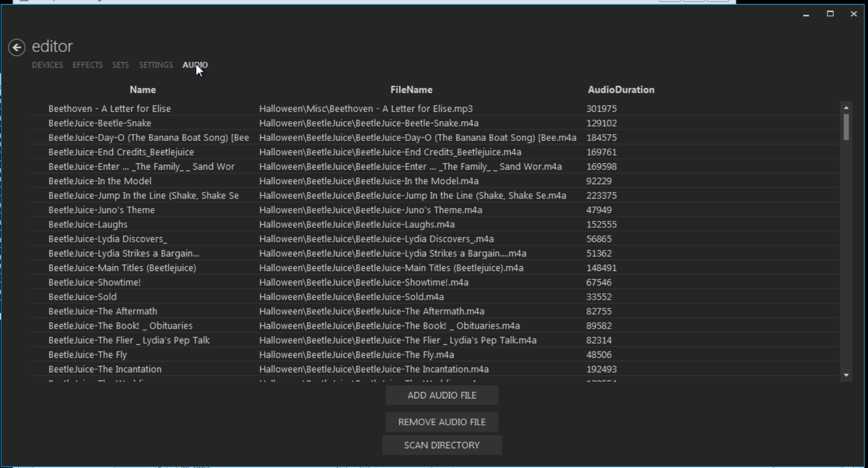Select the 'BeetleJuice-Showtime!' name
The width and height of the screenshot is (868, 468).
click(95, 282)
